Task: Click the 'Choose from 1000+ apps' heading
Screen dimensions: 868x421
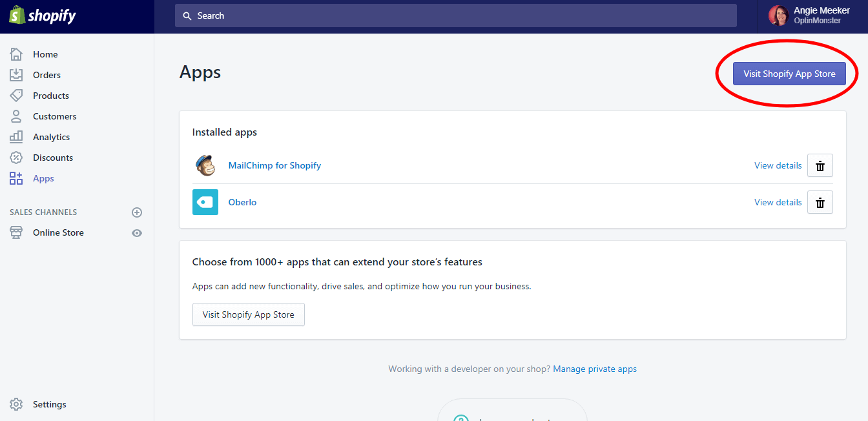Action: pyautogui.click(x=337, y=262)
